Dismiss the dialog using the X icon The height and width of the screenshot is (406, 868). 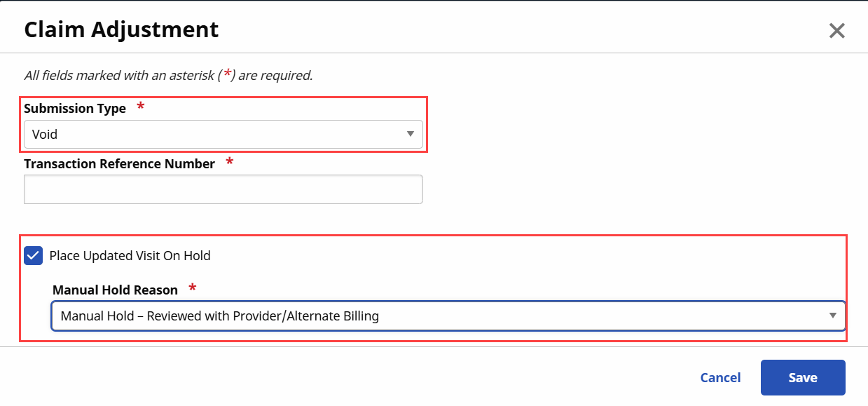tap(836, 30)
